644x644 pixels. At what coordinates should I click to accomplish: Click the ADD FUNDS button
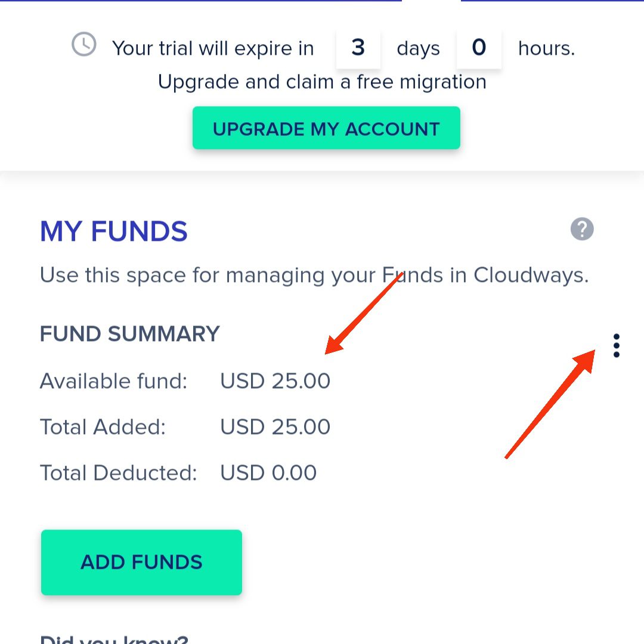click(141, 562)
